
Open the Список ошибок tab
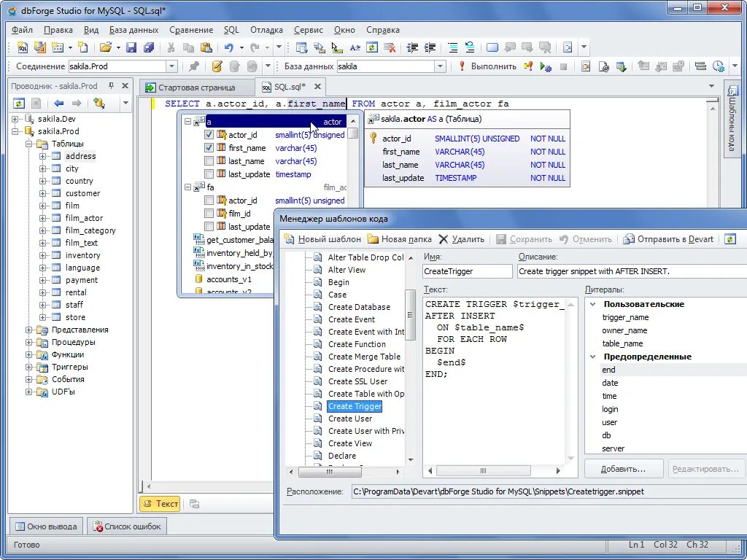[127, 526]
